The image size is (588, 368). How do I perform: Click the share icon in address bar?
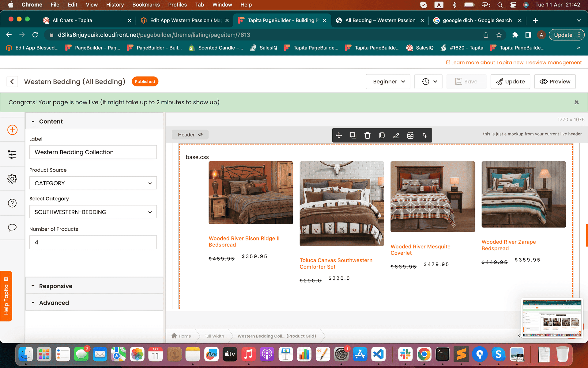click(486, 35)
